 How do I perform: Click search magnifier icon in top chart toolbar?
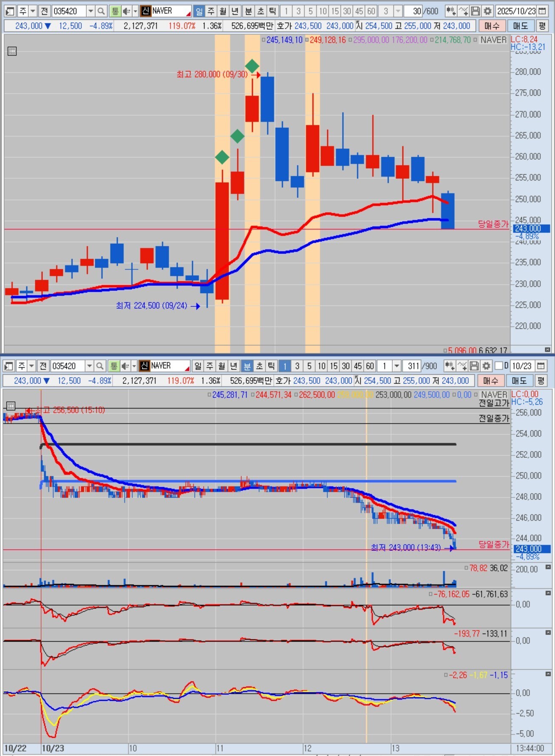click(101, 11)
